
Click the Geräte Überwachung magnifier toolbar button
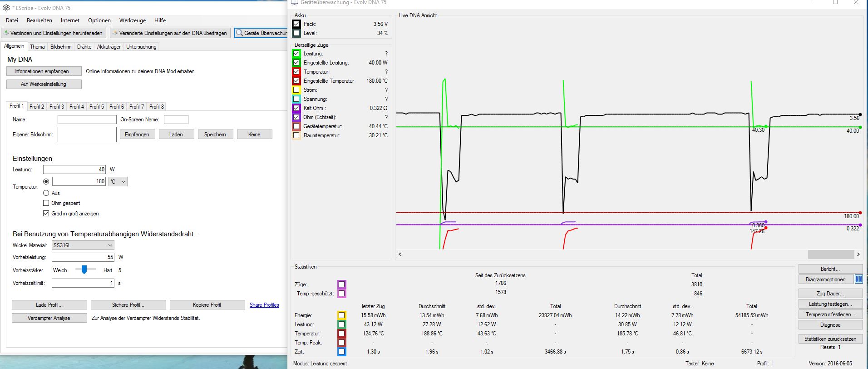pos(261,33)
